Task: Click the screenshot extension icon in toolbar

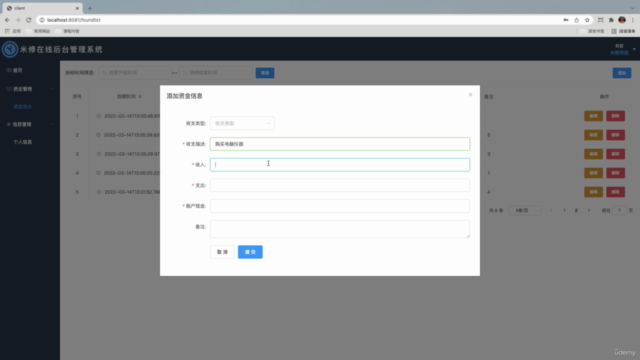Action: [x=600, y=20]
